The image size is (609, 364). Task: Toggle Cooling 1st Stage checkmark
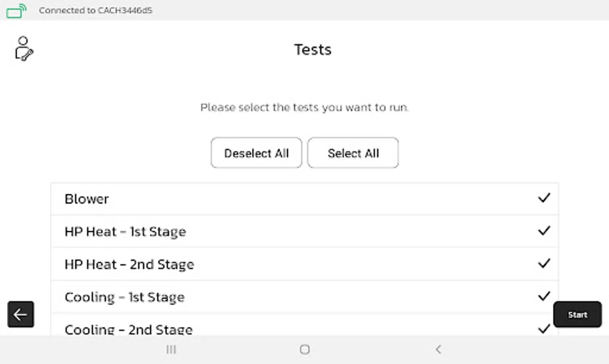(544, 296)
